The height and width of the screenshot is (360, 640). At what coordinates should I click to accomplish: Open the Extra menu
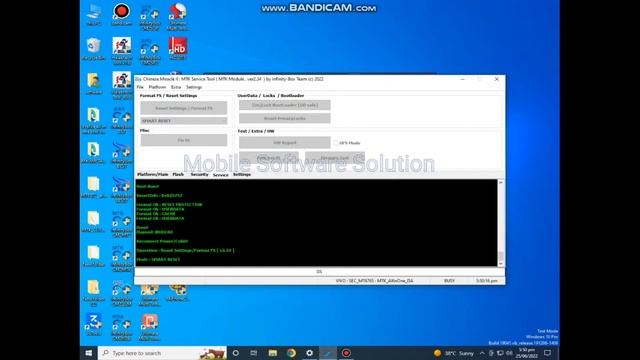click(x=176, y=87)
